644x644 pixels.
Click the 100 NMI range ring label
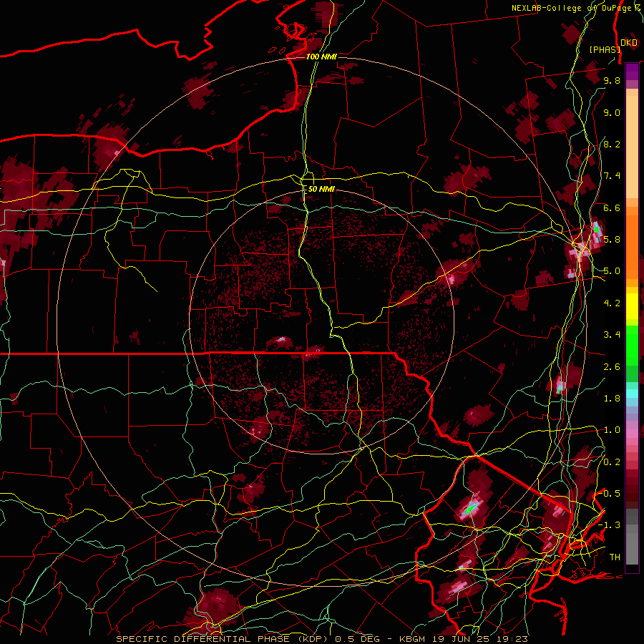(321, 57)
